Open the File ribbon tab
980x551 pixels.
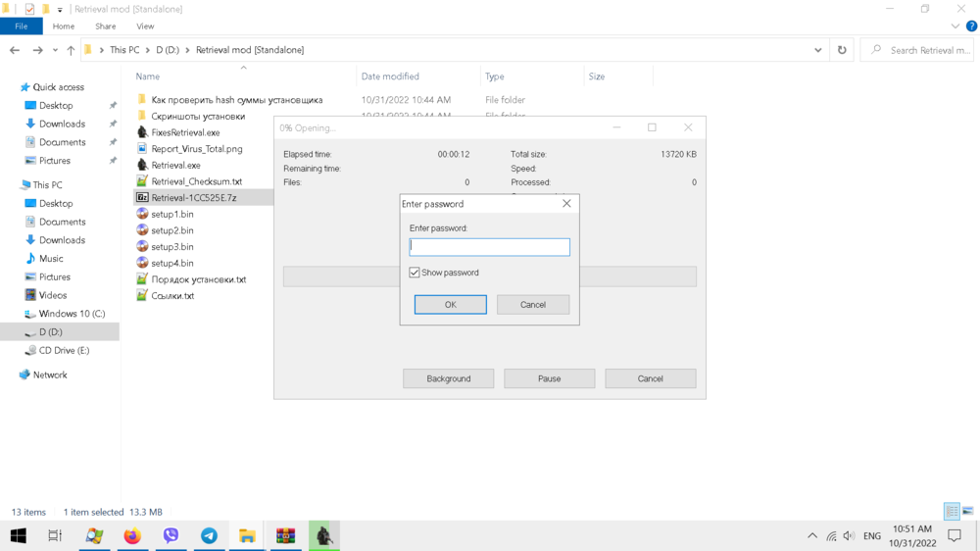pos(21,26)
